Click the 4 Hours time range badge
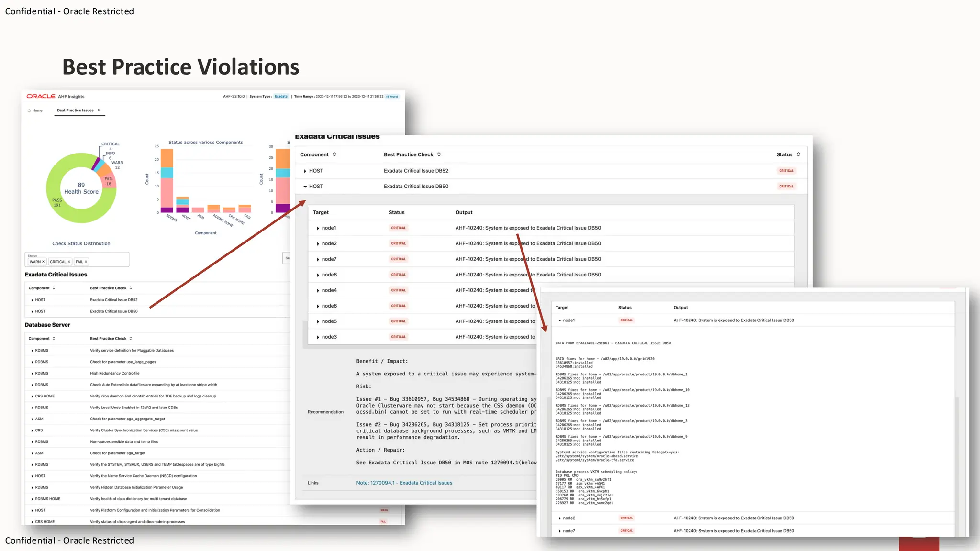The image size is (980, 551). (x=392, y=96)
